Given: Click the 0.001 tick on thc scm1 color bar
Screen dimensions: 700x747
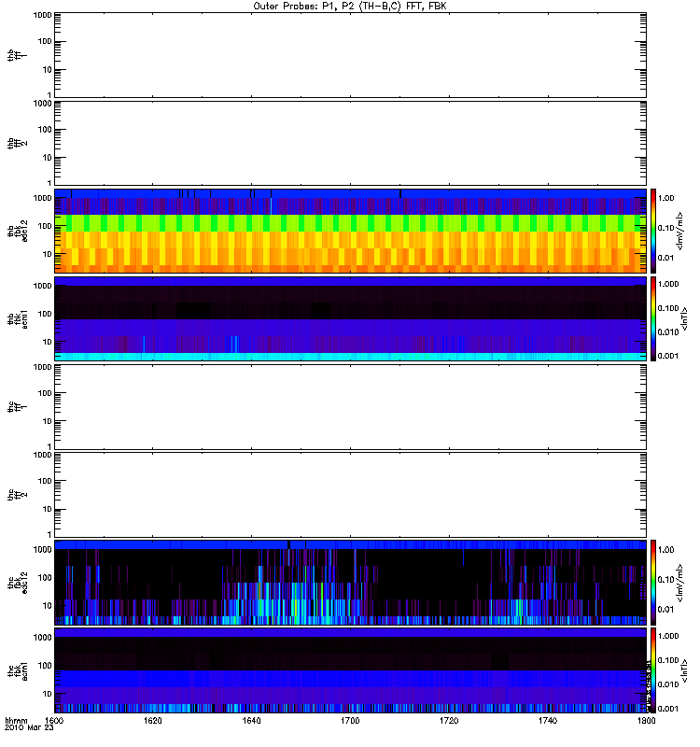Looking at the screenshot, I should (668, 709).
